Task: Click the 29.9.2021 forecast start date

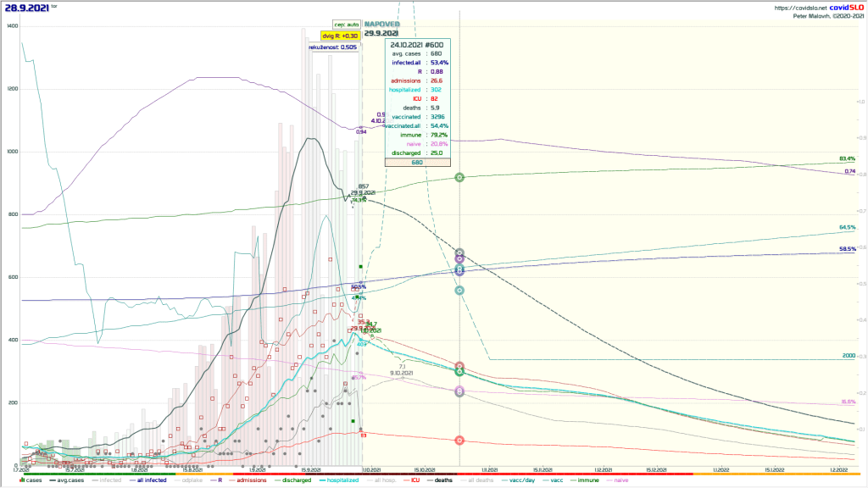Action: (x=381, y=34)
